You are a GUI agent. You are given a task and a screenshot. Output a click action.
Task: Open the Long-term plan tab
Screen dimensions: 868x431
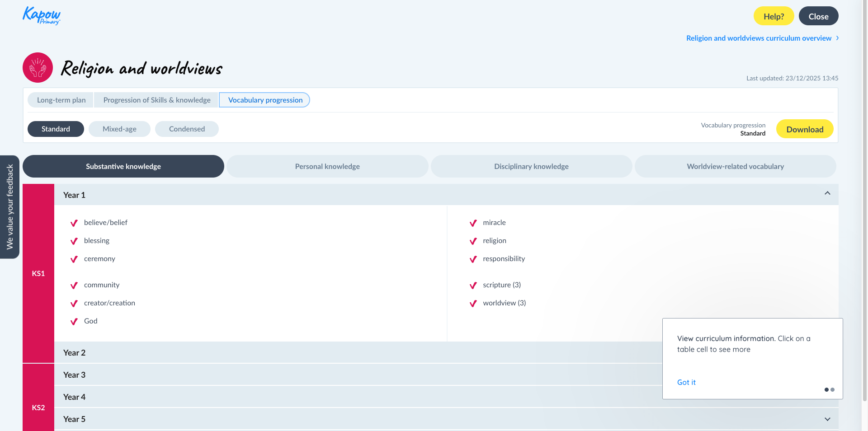(61, 100)
